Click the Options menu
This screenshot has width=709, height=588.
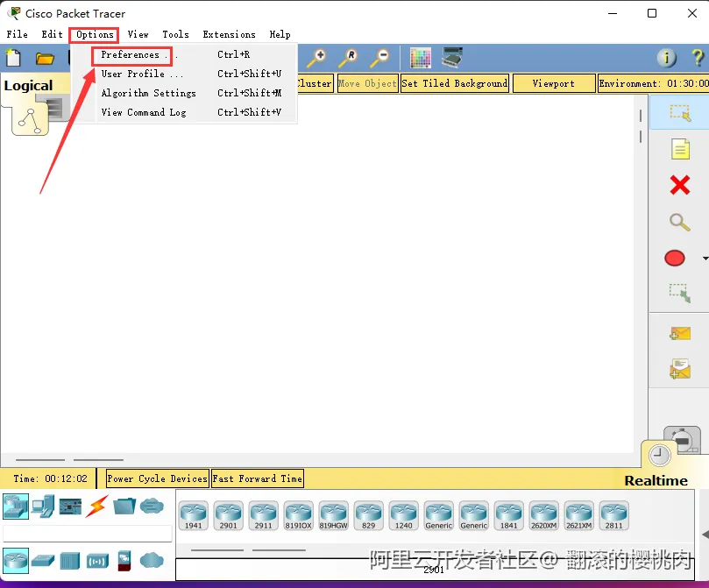coord(95,34)
